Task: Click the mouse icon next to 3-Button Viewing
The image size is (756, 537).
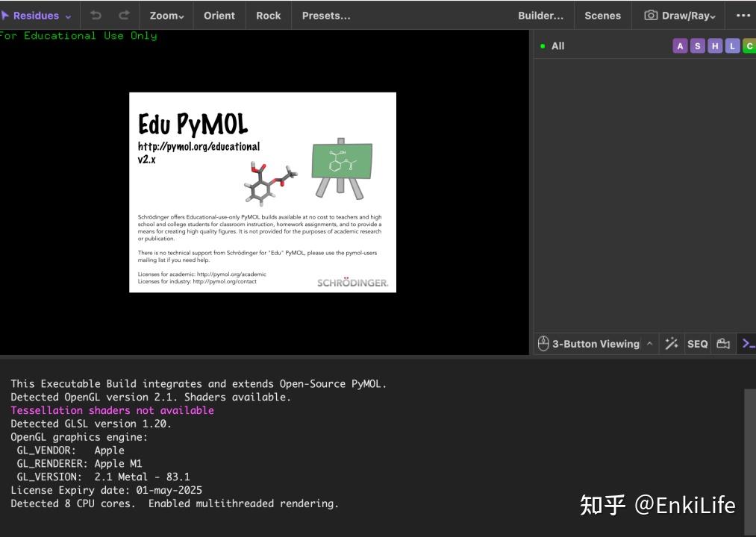Action: [x=543, y=343]
